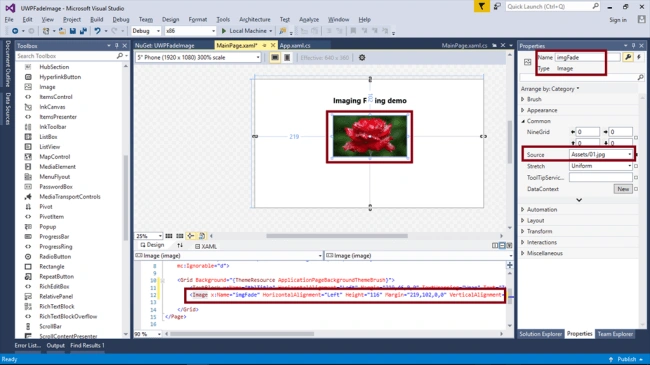Expand the Brush category
This screenshot has height=365, width=650.
(523, 99)
